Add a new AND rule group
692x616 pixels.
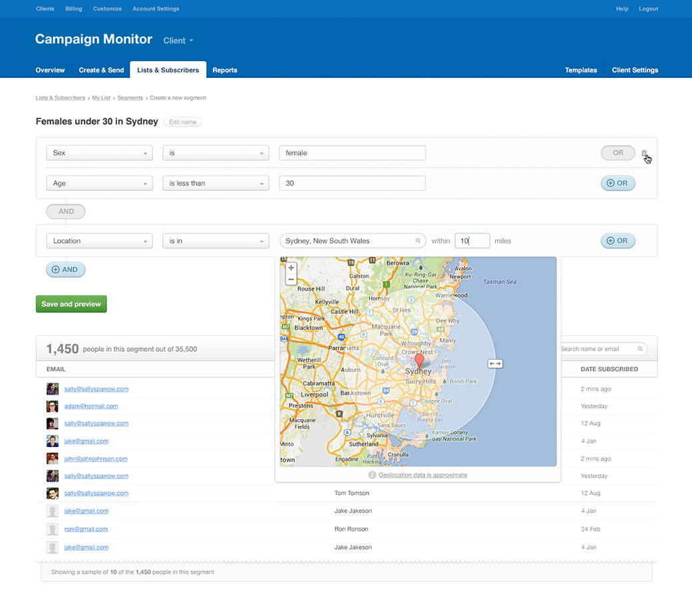66,269
